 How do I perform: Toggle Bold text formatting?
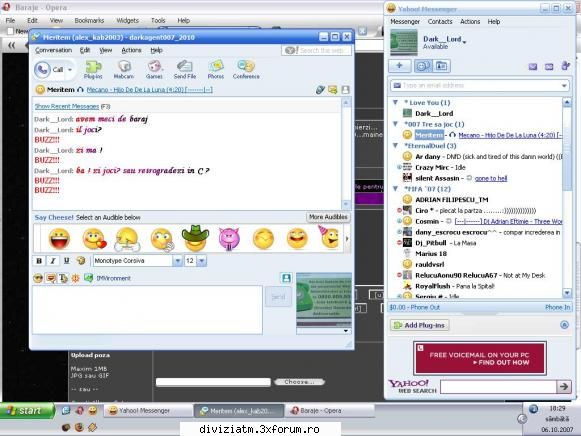point(39,261)
